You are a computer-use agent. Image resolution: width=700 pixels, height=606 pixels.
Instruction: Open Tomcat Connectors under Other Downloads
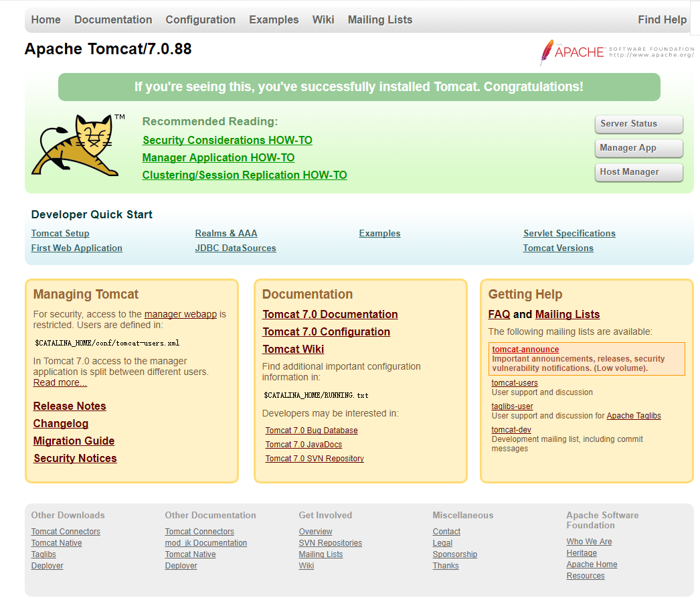pos(66,532)
